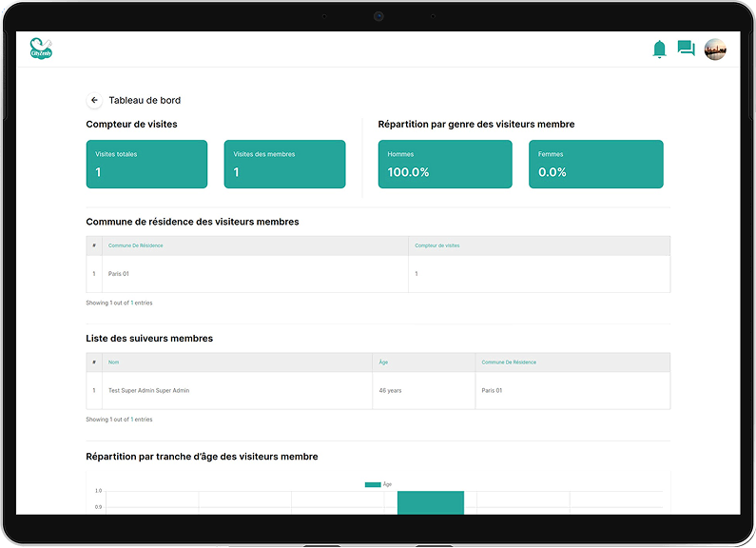The image size is (756, 548).
Task: Click the # column header in followers table
Action: (x=94, y=362)
